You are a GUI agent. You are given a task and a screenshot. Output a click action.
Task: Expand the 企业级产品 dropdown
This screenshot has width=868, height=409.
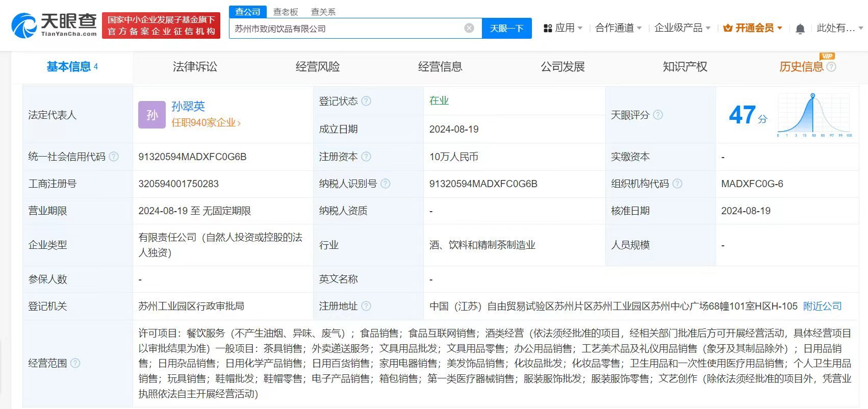(x=682, y=28)
